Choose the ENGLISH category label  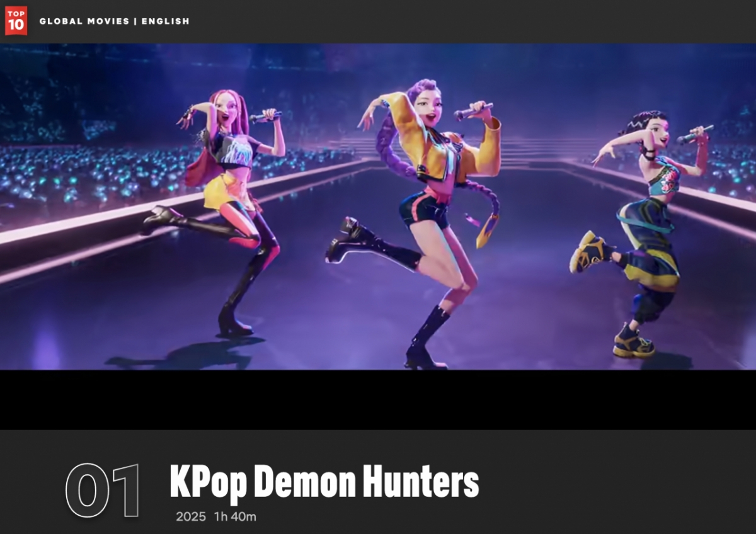click(165, 21)
